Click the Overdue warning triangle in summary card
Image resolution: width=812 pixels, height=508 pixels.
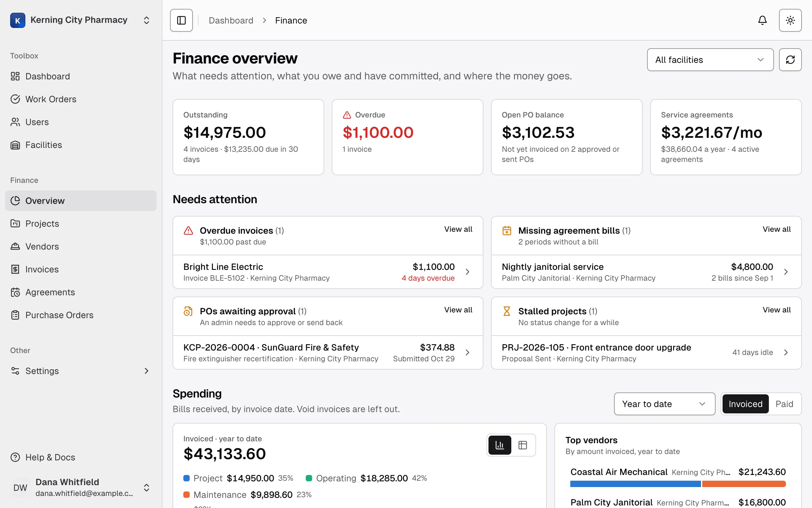[x=347, y=115]
